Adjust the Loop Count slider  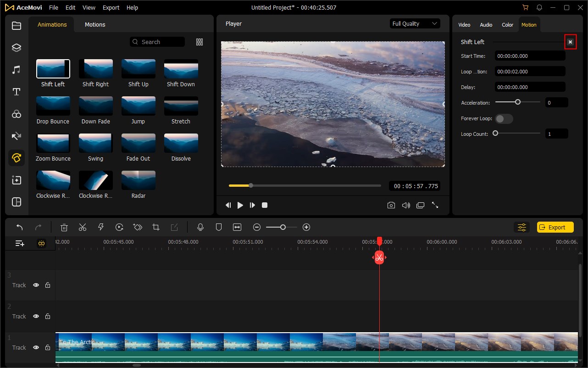coord(518,134)
